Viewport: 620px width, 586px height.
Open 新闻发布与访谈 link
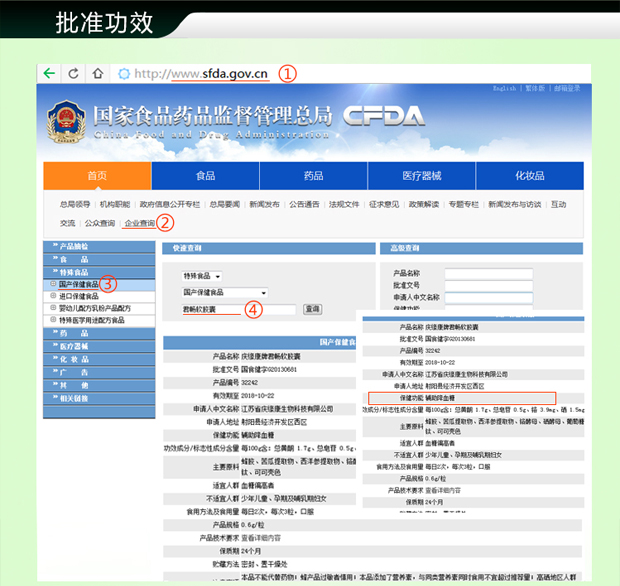(514, 204)
